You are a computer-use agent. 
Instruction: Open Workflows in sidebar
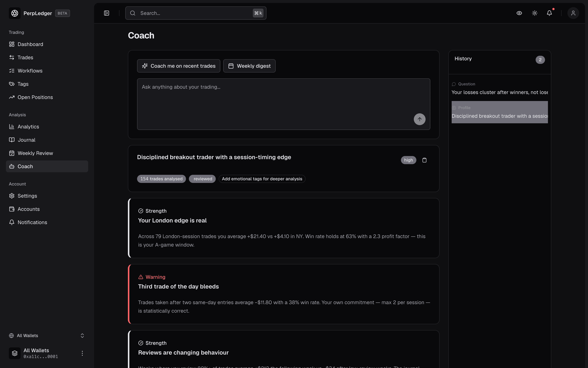click(x=47, y=71)
